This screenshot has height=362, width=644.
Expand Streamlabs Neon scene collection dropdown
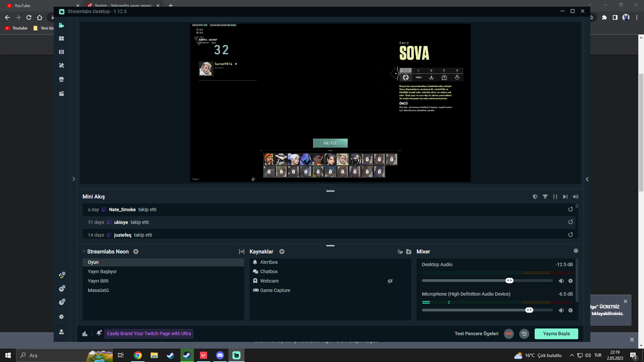84,252
